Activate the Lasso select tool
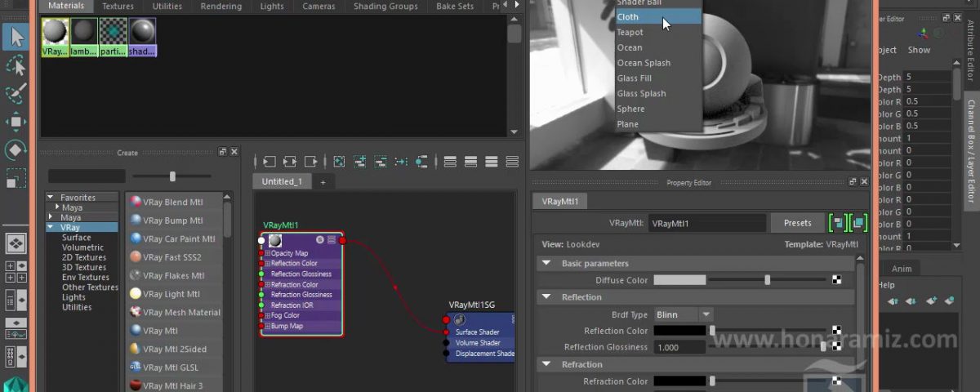The image size is (980, 392). click(16, 66)
